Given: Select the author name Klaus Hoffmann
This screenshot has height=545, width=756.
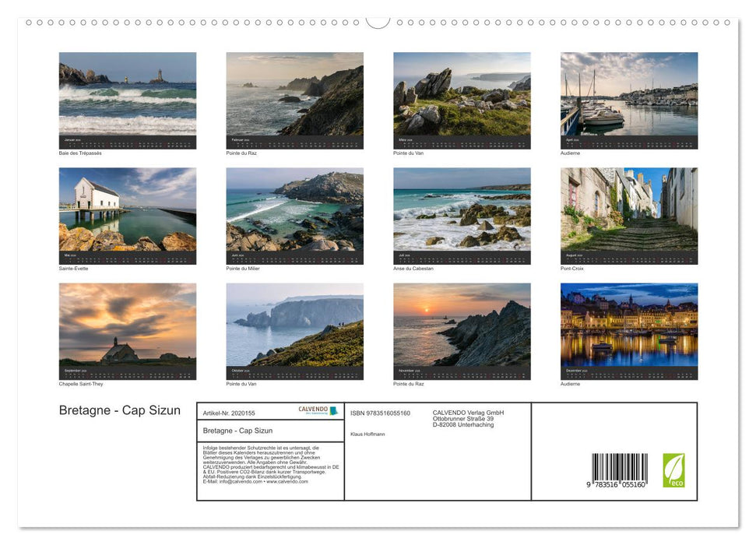Looking at the screenshot, I should click(x=367, y=433).
